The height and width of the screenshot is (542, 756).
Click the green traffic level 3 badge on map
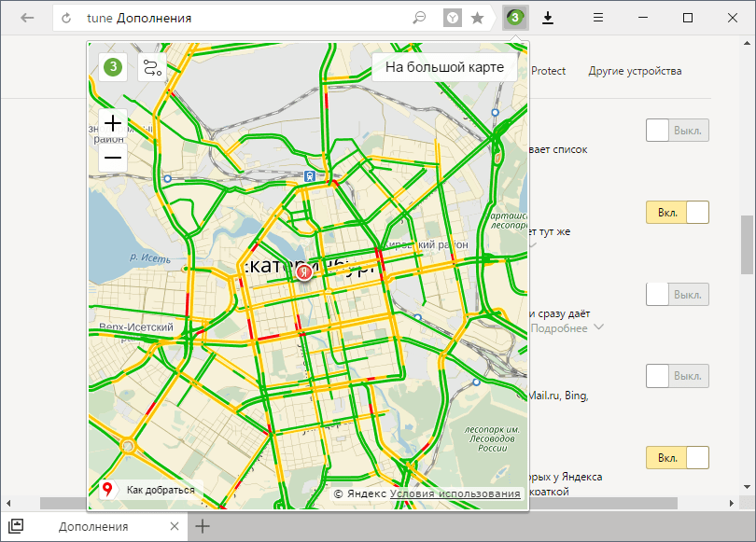(x=113, y=66)
